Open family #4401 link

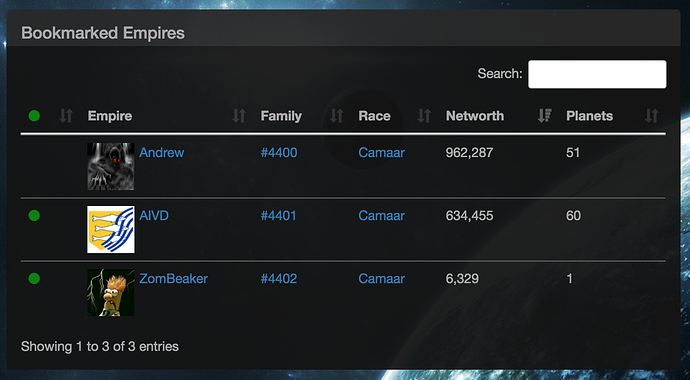279,216
